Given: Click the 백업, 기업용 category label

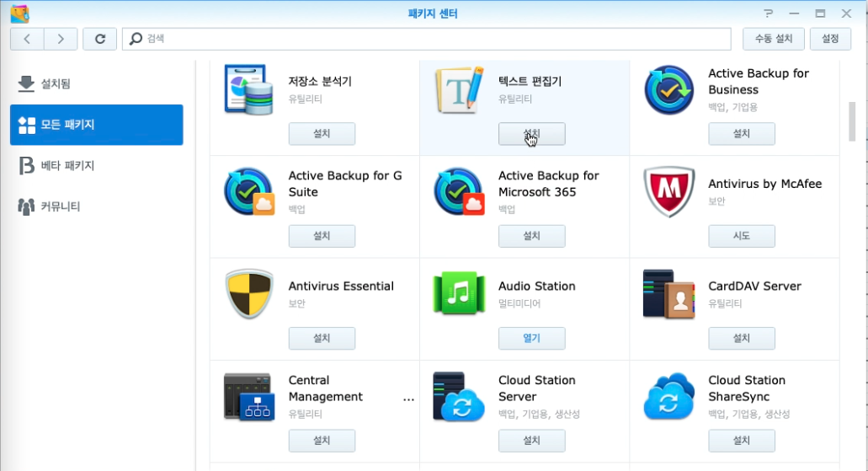Looking at the screenshot, I should tap(733, 107).
